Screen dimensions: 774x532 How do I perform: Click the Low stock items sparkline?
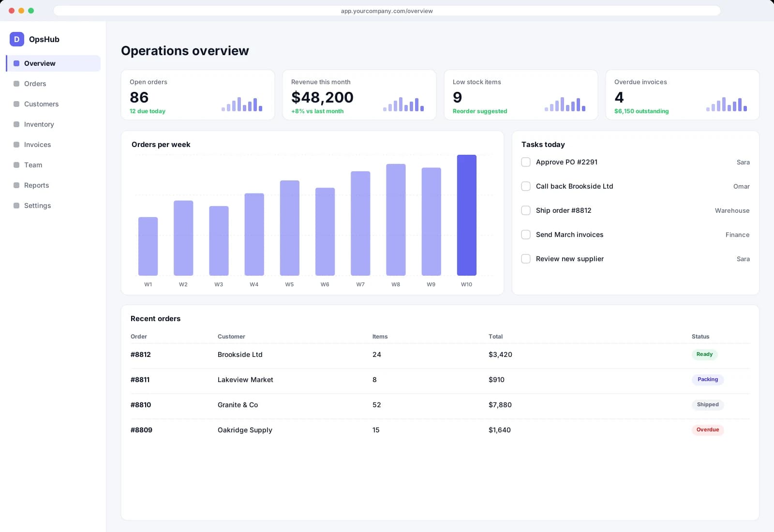tap(565, 104)
